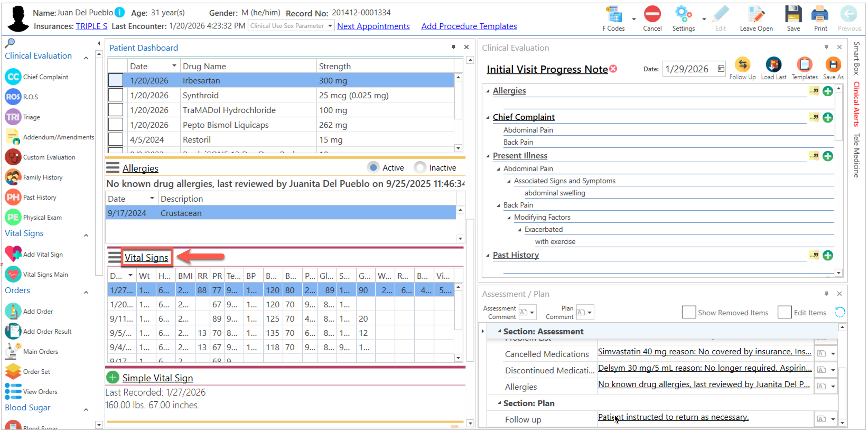
Task: Click the note Date input field
Action: click(x=687, y=69)
